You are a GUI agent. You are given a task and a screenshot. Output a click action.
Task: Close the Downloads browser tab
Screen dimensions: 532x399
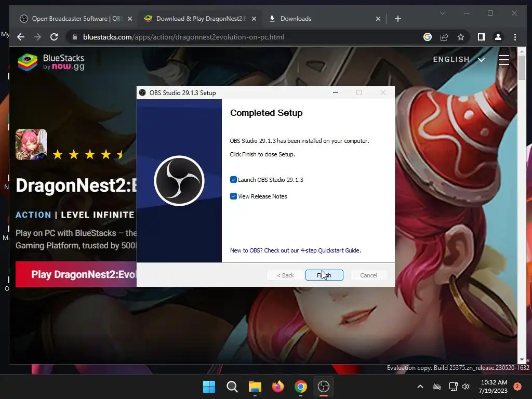378,19
